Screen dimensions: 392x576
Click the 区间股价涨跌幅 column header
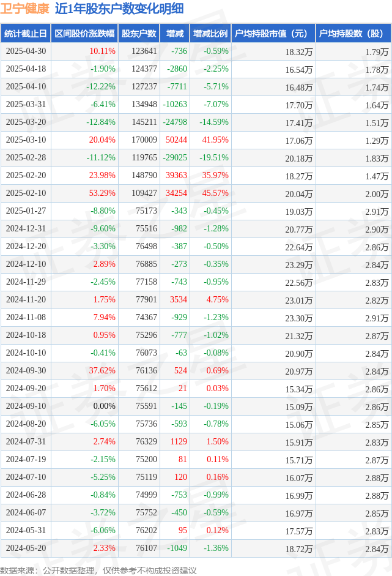(84, 34)
